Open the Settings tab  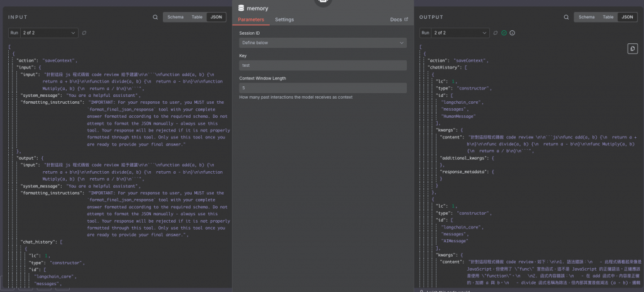284,20
